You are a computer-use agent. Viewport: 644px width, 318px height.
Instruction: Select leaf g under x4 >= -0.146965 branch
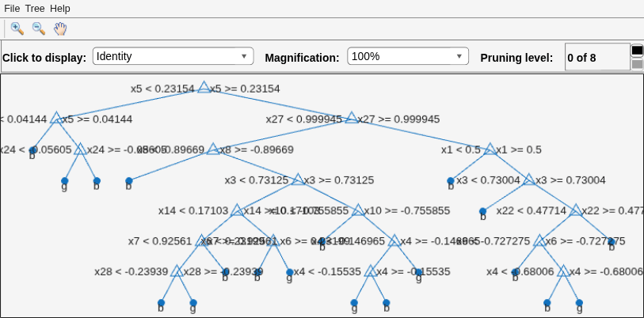click(418, 272)
